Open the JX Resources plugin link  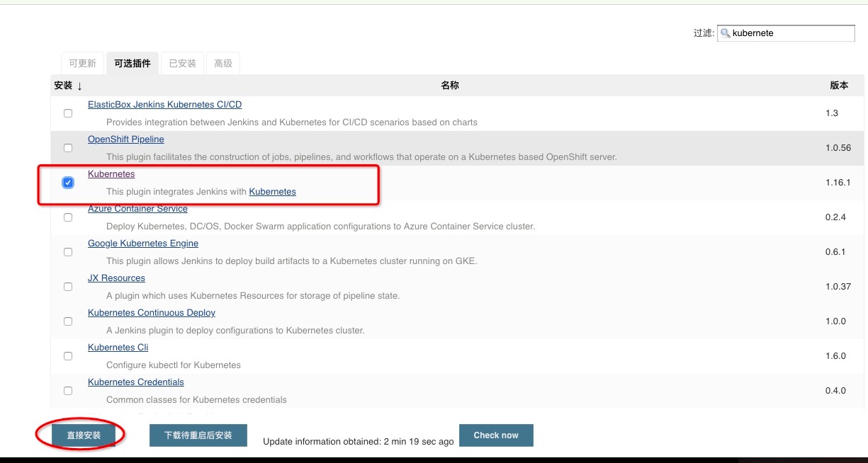116,278
